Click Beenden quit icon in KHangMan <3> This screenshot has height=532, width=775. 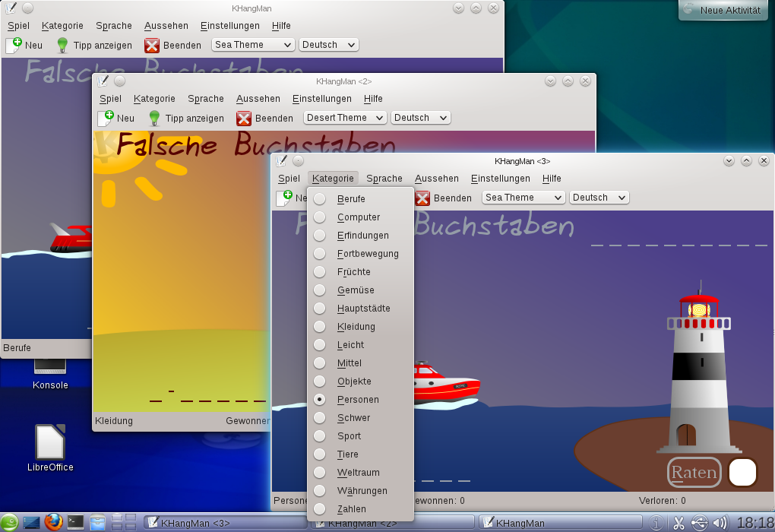pyautogui.click(x=422, y=198)
